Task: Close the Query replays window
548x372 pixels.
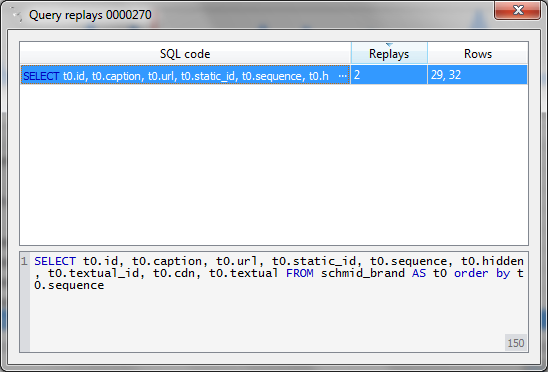Action: [x=518, y=10]
